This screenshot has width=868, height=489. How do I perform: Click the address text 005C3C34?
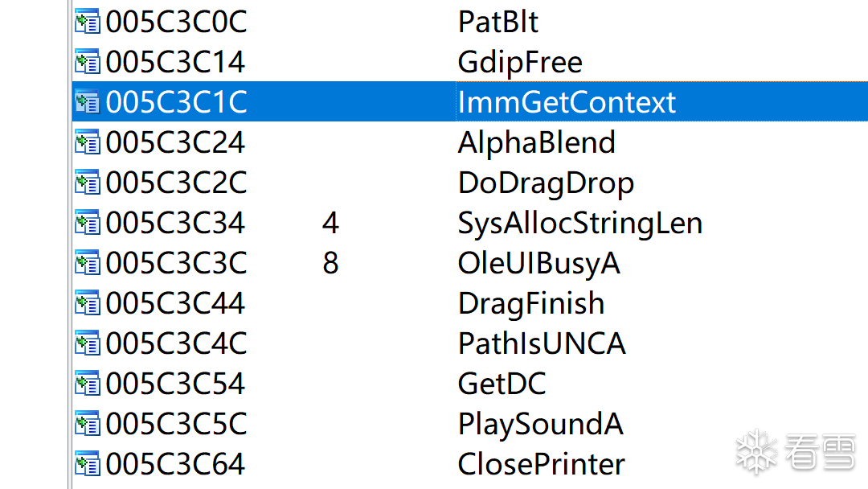(x=175, y=223)
